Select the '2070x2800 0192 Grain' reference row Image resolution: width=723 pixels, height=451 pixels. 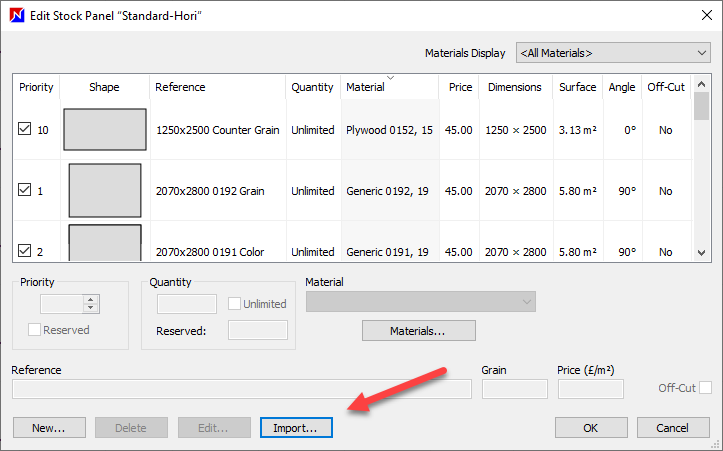pos(210,191)
